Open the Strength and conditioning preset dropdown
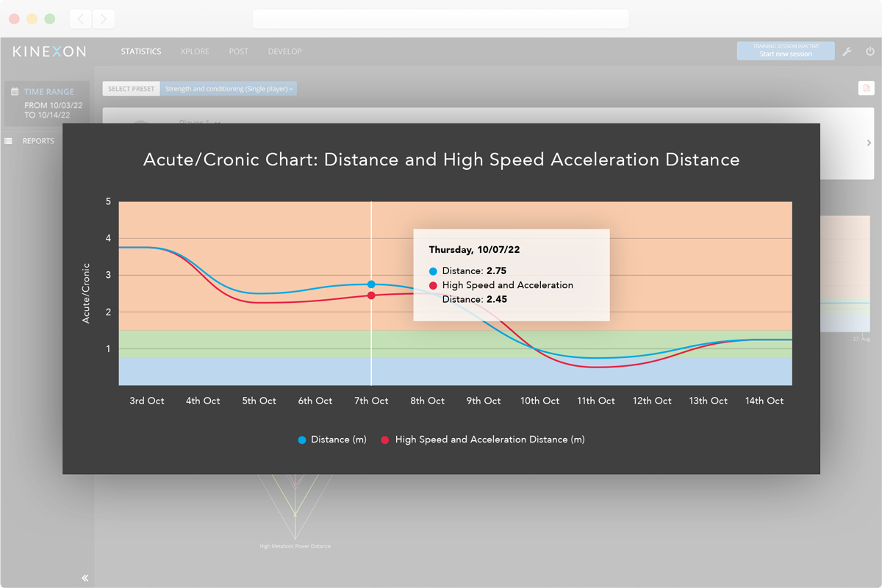Screen dimensions: 882x588 229,89
